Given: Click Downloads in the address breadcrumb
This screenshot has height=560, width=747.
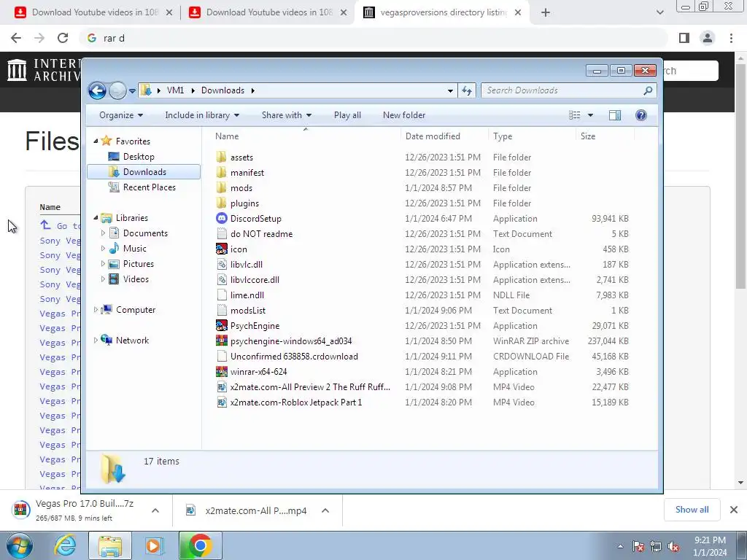Looking at the screenshot, I should click(x=222, y=90).
